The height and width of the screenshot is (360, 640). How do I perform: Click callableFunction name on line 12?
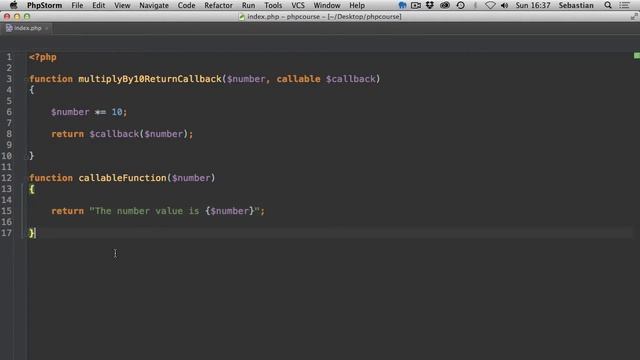tap(122, 178)
